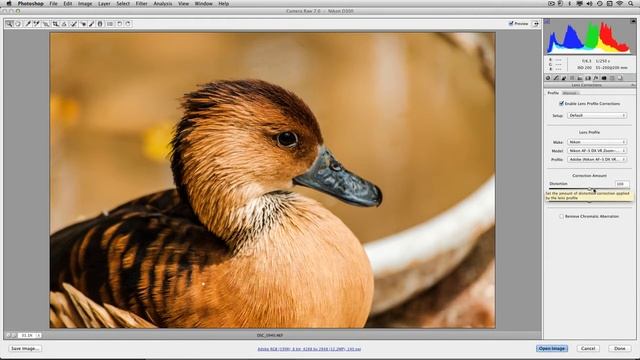Switch to the Manual tab
The height and width of the screenshot is (360, 640).
(x=569, y=93)
